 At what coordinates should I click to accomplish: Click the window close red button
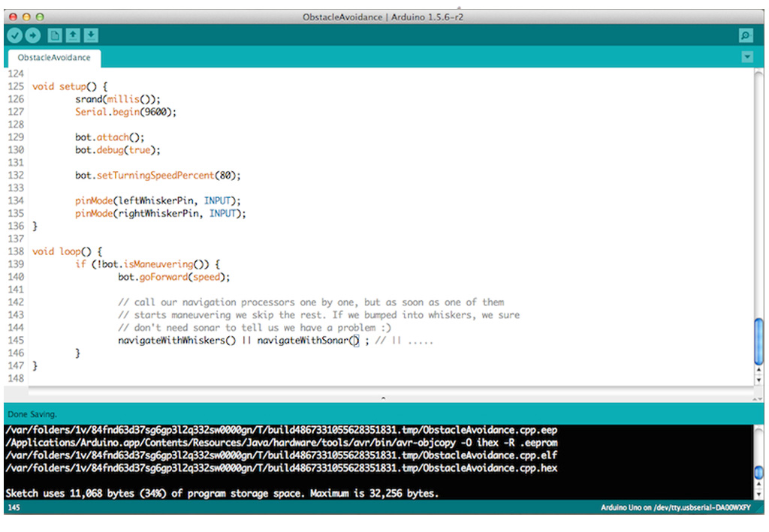click(x=14, y=17)
